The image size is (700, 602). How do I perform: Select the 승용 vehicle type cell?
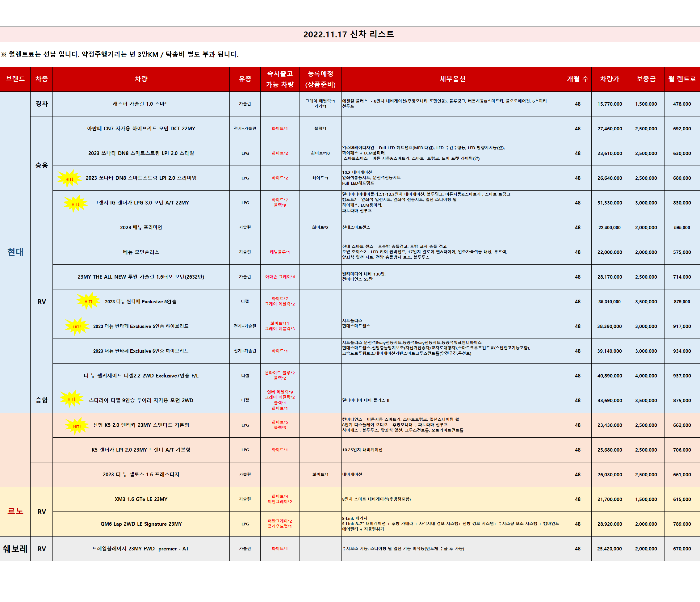42,166
